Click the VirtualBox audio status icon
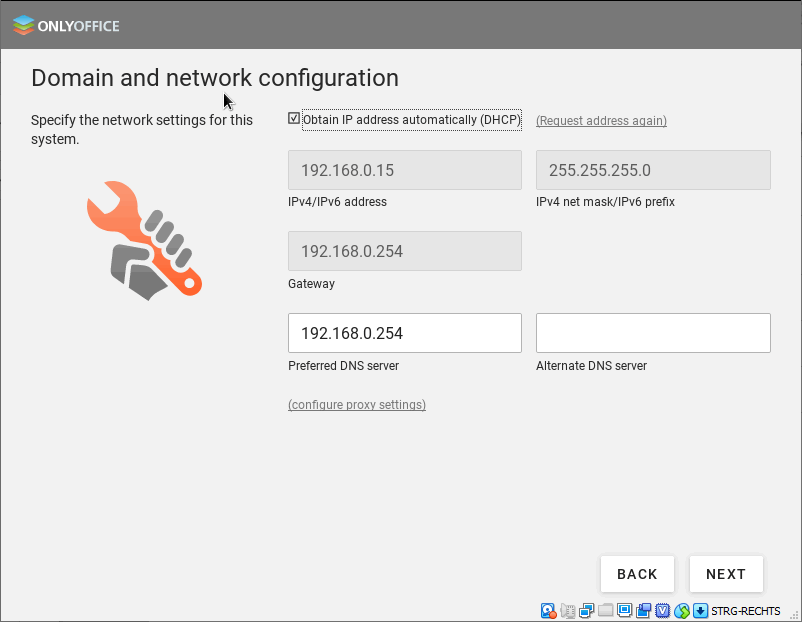 (x=568, y=611)
